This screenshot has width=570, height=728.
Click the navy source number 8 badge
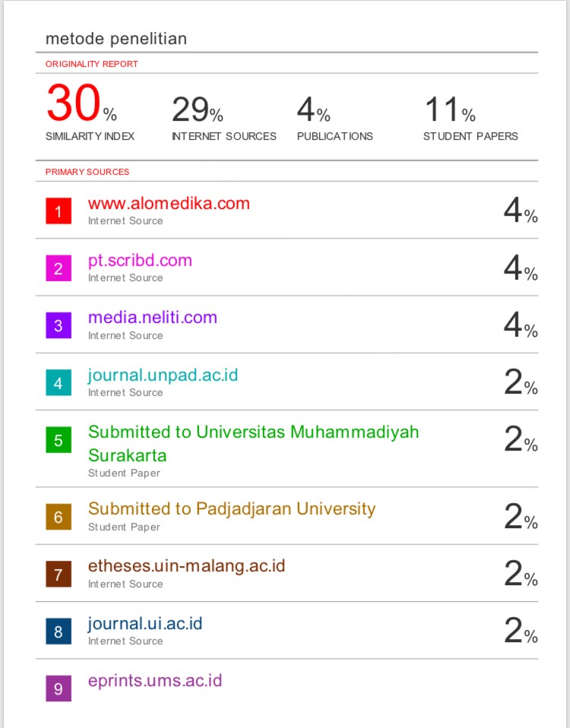click(59, 631)
